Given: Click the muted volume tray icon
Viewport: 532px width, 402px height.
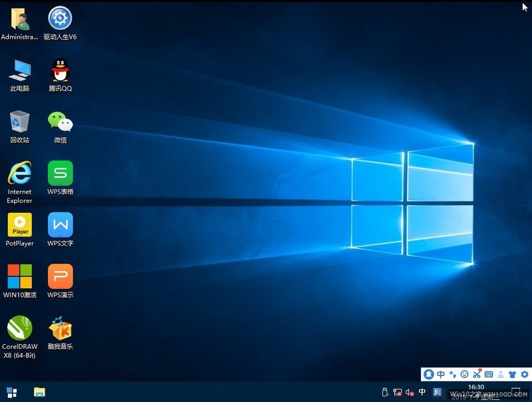Looking at the screenshot, I should click(x=410, y=392).
